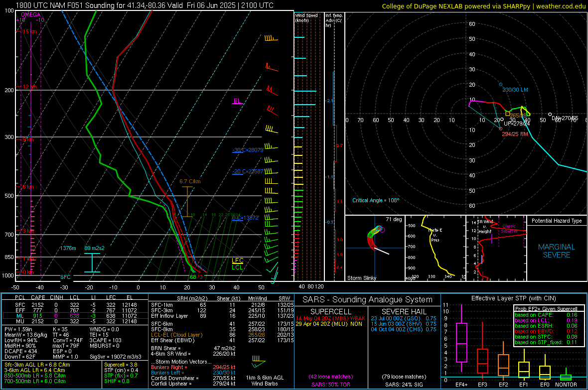The height and width of the screenshot is (390, 588).
Task: Click the Bunkers Left = 230/30 kt line
Action: click(193, 373)
